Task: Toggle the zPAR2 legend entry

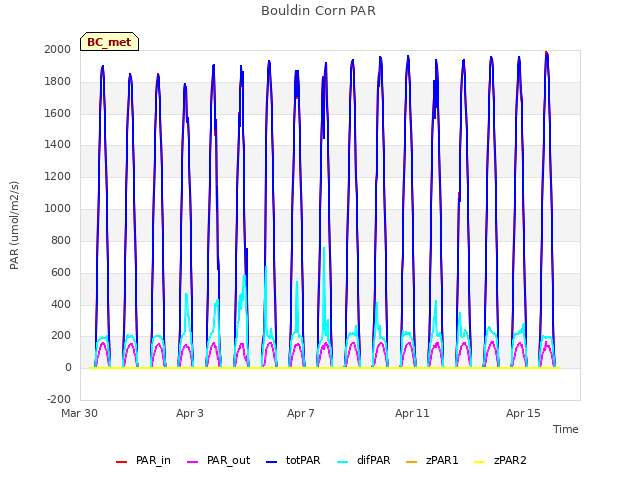Action: 500,460
